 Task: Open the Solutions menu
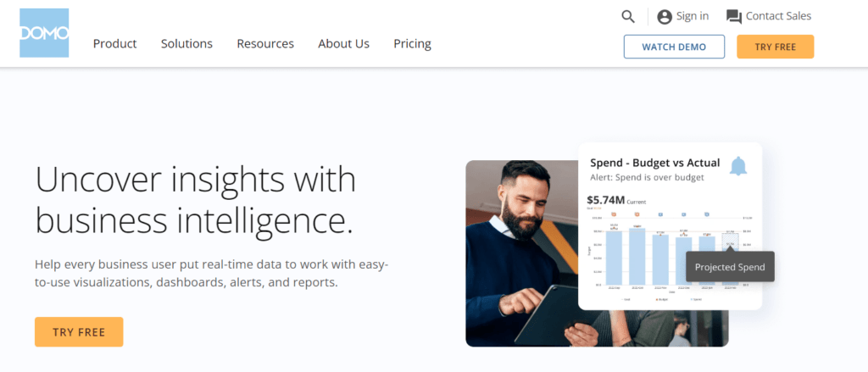[x=186, y=44]
